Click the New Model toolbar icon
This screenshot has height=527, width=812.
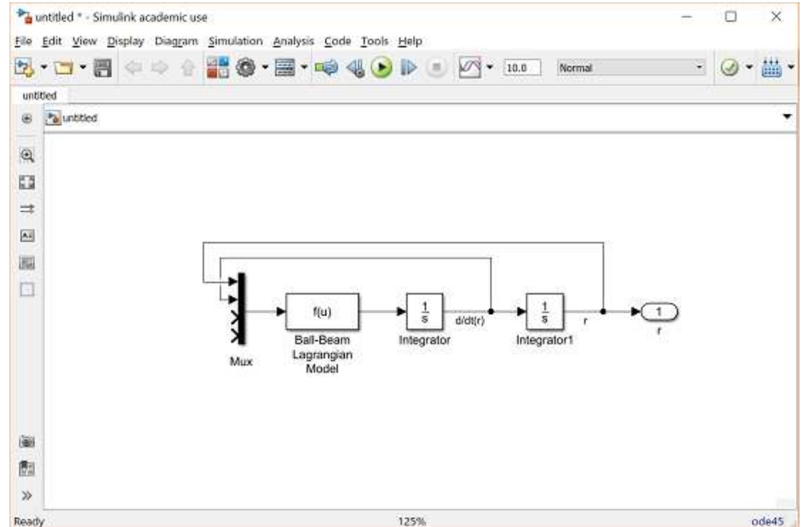pos(24,68)
